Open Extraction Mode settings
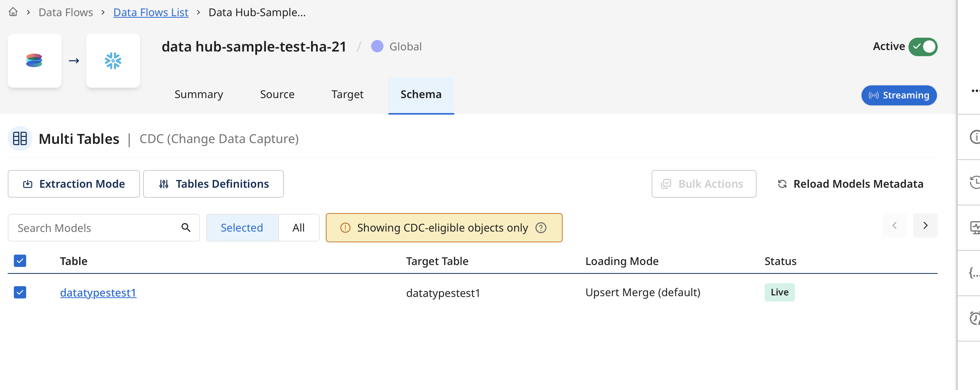 click(74, 184)
